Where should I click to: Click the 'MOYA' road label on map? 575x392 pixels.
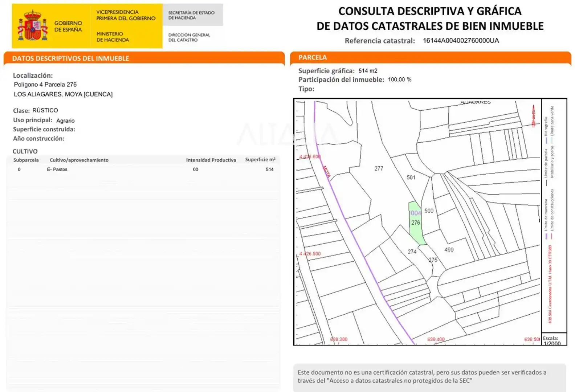(327, 172)
